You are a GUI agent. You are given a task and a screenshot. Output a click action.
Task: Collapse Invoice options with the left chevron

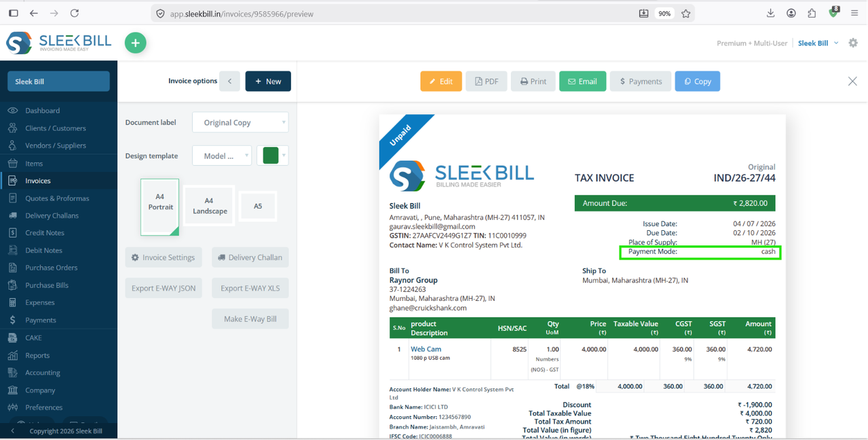coord(229,81)
